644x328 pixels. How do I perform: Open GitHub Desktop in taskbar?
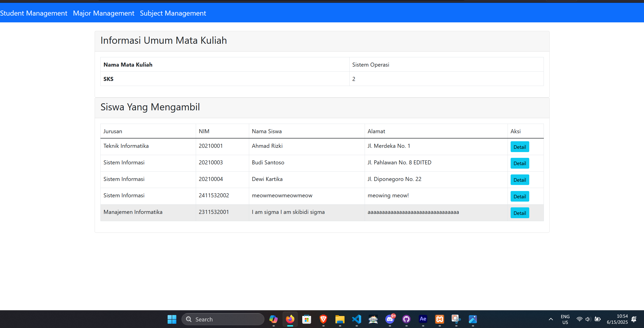pyautogui.click(x=406, y=319)
